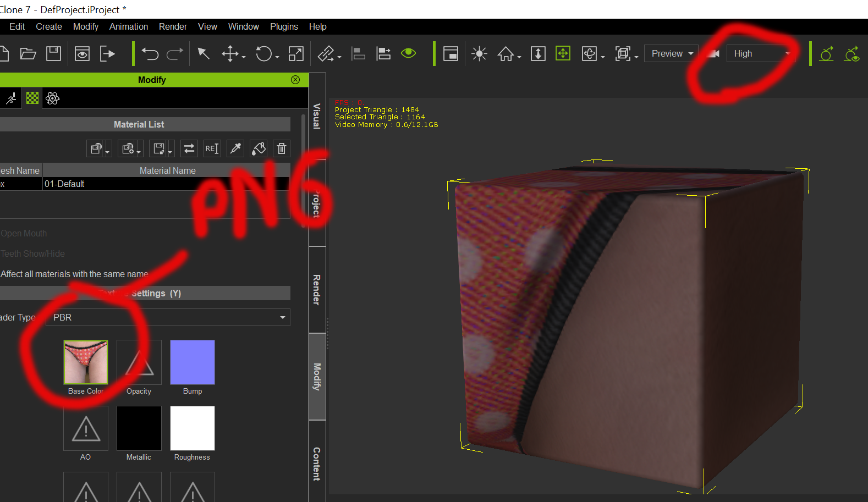Click the black Metallic texture swatch
This screenshot has width=868, height=502.
pyautogui.click(x=139, y=428)
